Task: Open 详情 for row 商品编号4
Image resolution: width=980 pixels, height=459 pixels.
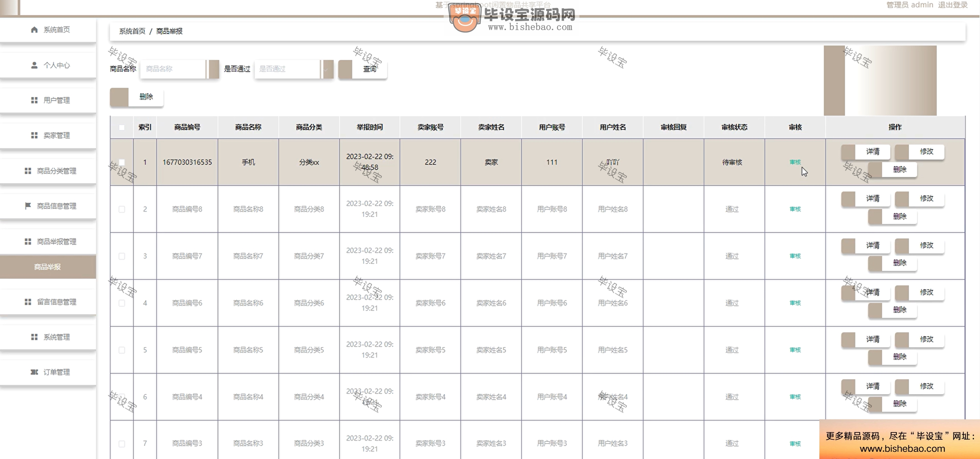Action: (x=866, y=386)
